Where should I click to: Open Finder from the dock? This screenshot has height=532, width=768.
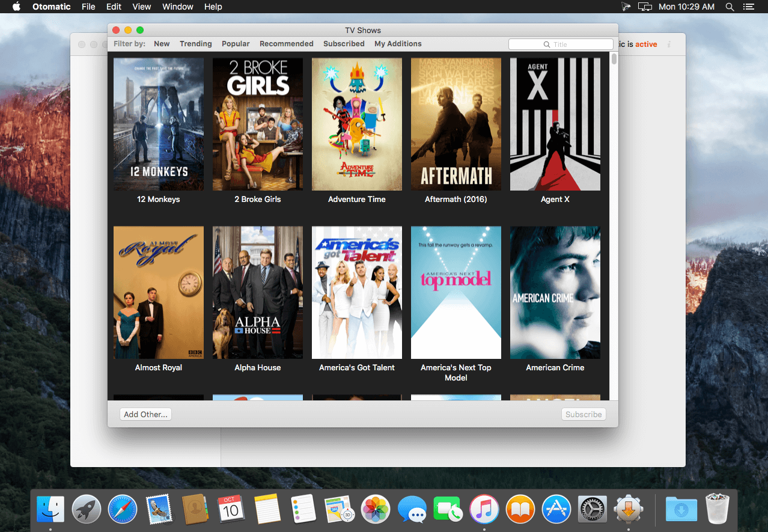coord(50,509)
